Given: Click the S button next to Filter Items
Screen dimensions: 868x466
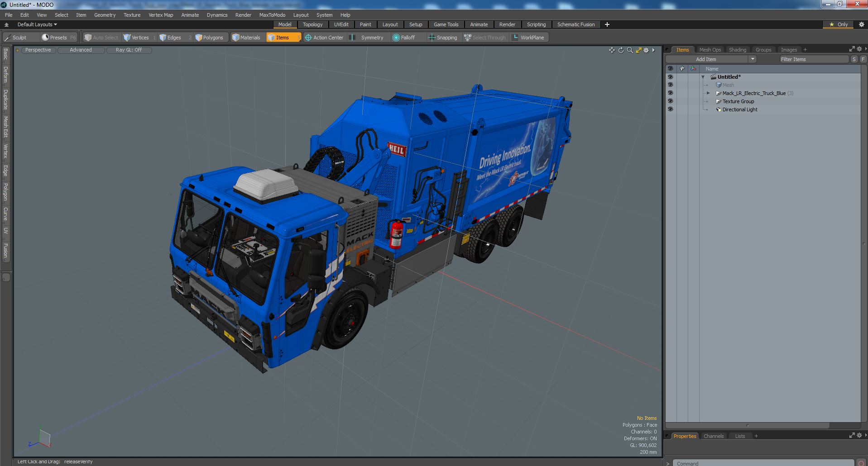Looking at the screenshot, I should point(854,59).
